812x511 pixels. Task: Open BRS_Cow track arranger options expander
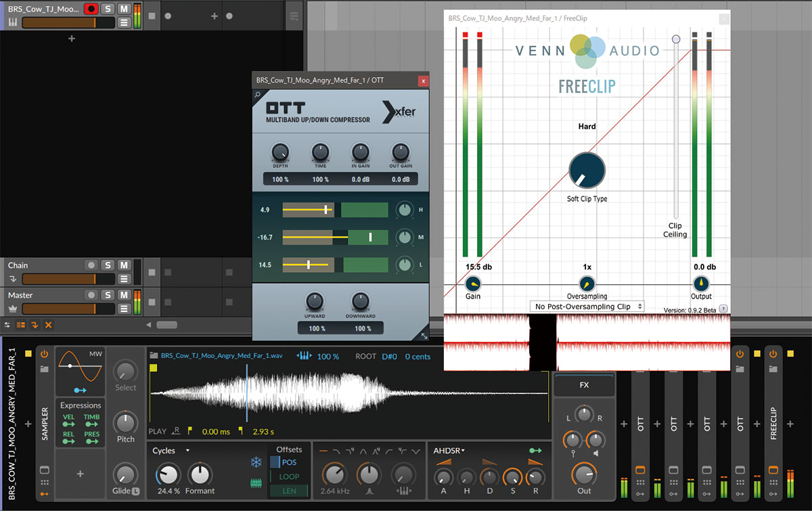(x=294, y=16)
